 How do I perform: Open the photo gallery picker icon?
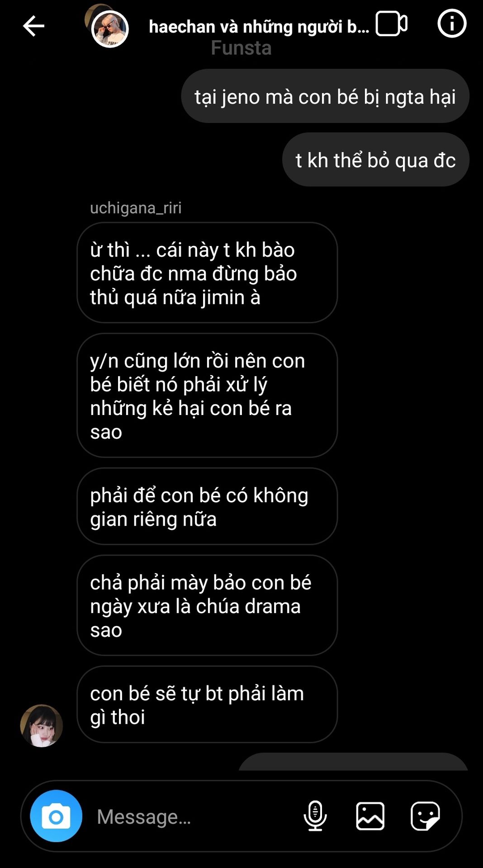pos(370,816)
